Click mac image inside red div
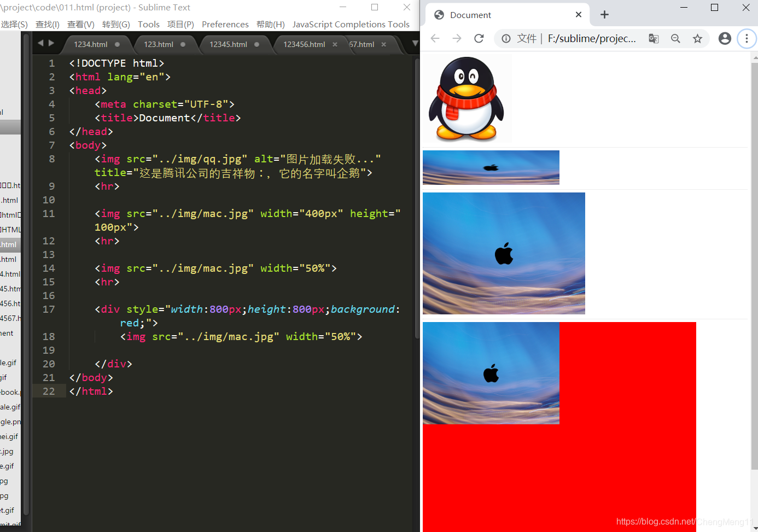Viewport: 758px width, 532px height. click(491, 373)
